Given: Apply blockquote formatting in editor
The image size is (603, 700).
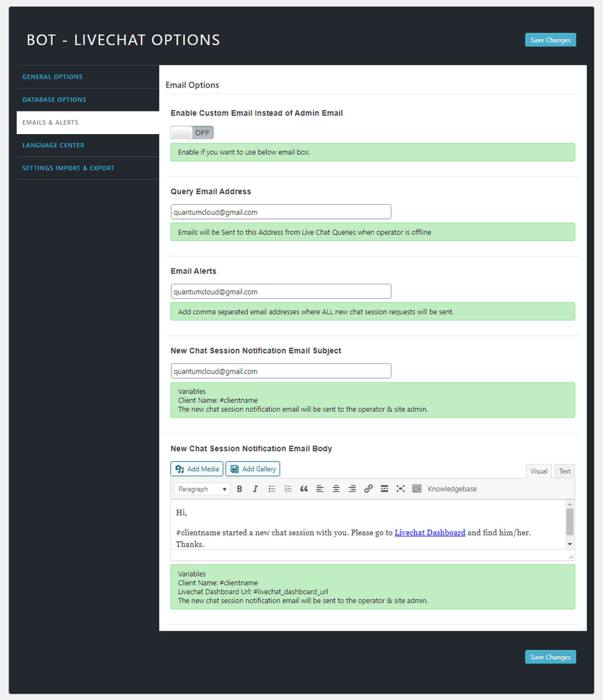Looking at the screenshot, I should [x=304, y=489].
